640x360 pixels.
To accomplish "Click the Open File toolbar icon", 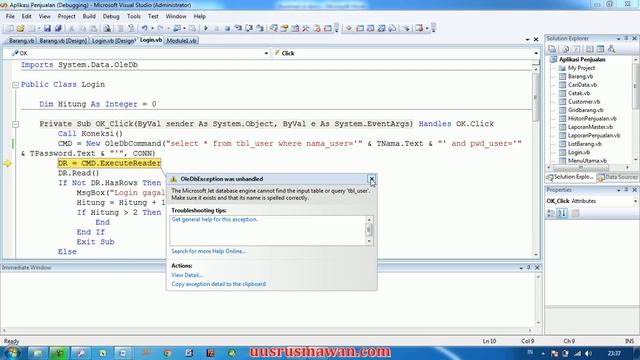I will [x=20, y=28].
